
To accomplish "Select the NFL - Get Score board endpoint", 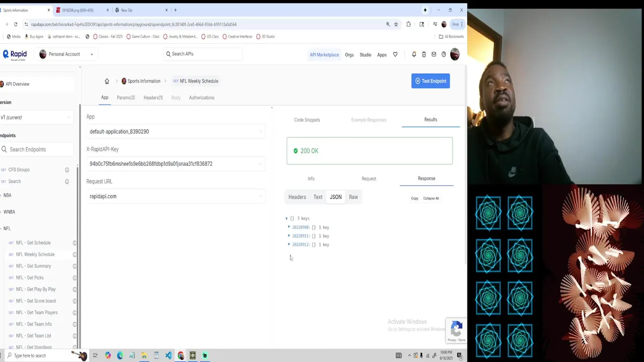I will pos(36,301).
